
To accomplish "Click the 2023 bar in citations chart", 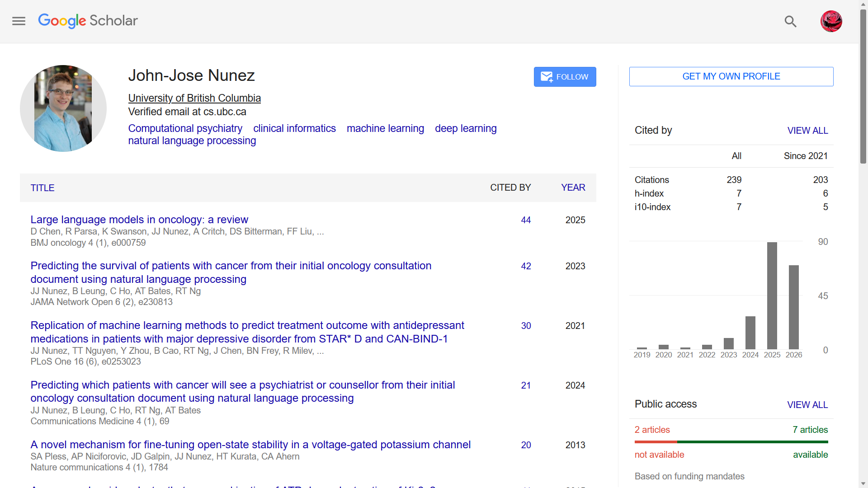I will pos(728,343).
